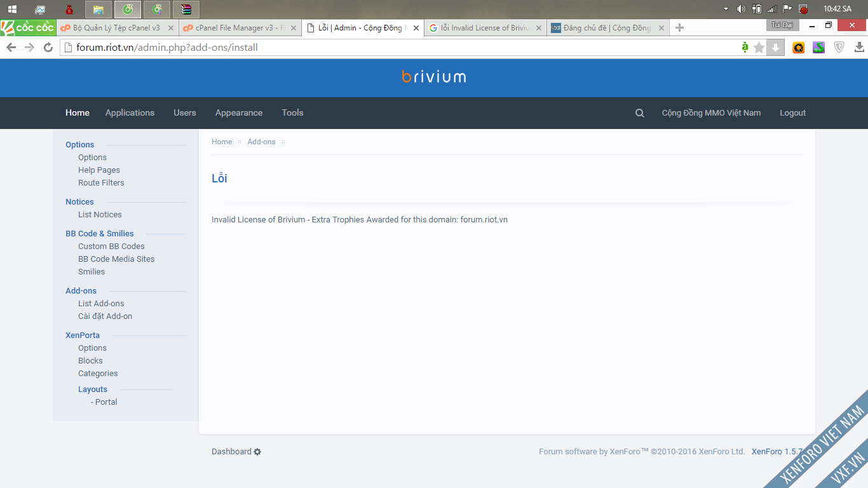
Task: Click Home in the breadcrumb
Action: (x=222, y=142)
